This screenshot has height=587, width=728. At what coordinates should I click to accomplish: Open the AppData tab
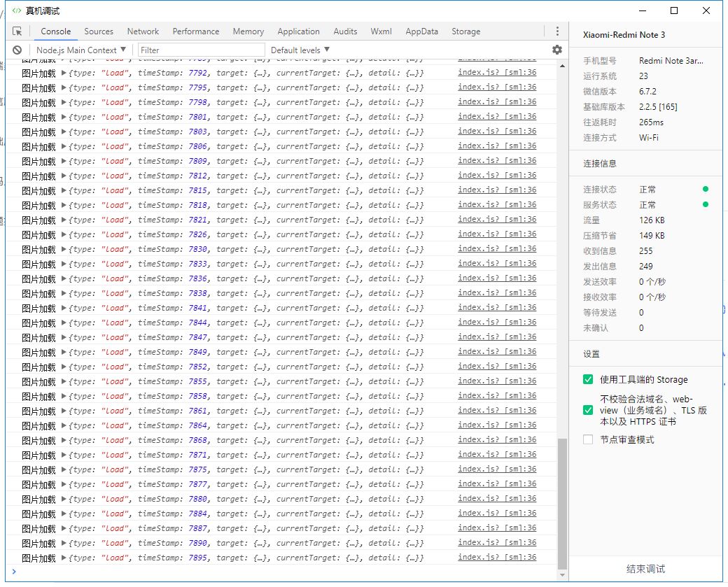click(x=421, y=31)
